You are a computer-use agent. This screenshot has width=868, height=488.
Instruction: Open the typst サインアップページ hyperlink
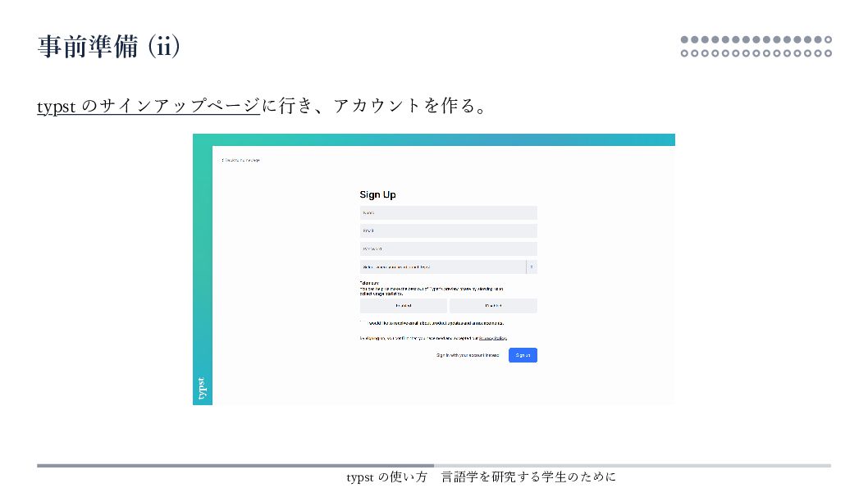tap(148, 106)
